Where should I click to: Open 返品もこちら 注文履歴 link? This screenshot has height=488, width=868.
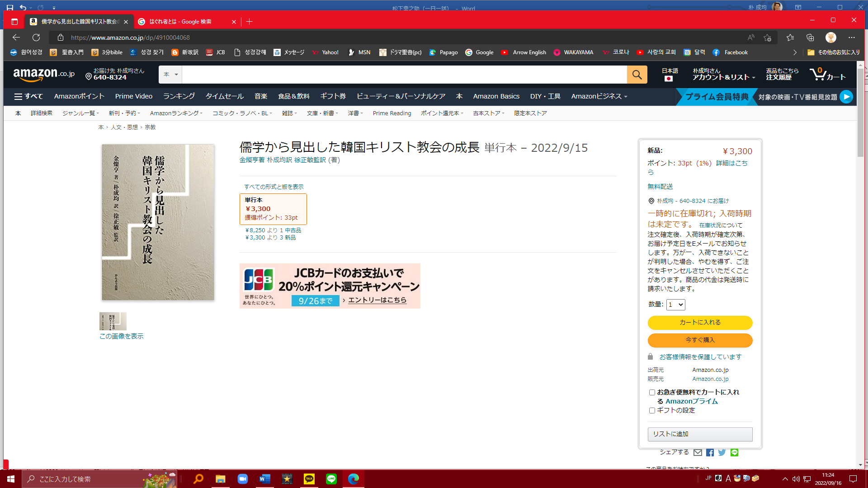pyautogui.click(x=782, y=75)
